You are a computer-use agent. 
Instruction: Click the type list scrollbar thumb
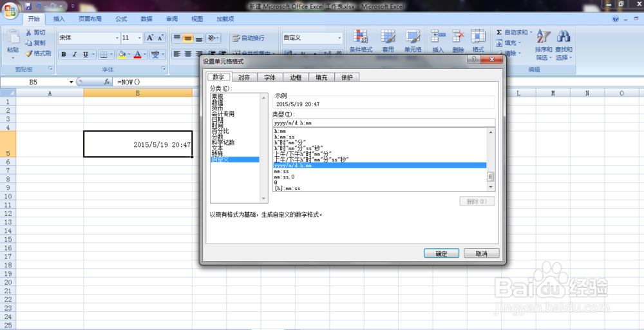(x=490, y=177)
